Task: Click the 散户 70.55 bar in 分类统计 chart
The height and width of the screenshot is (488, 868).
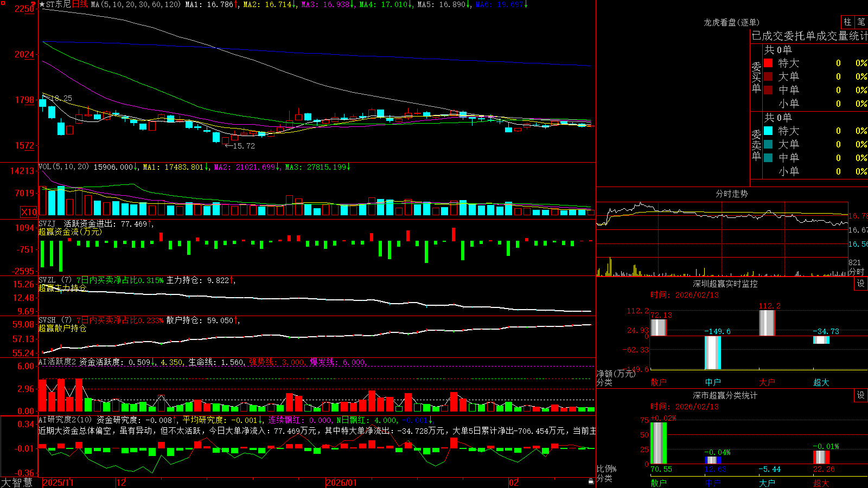Action: tap(659, 443)
